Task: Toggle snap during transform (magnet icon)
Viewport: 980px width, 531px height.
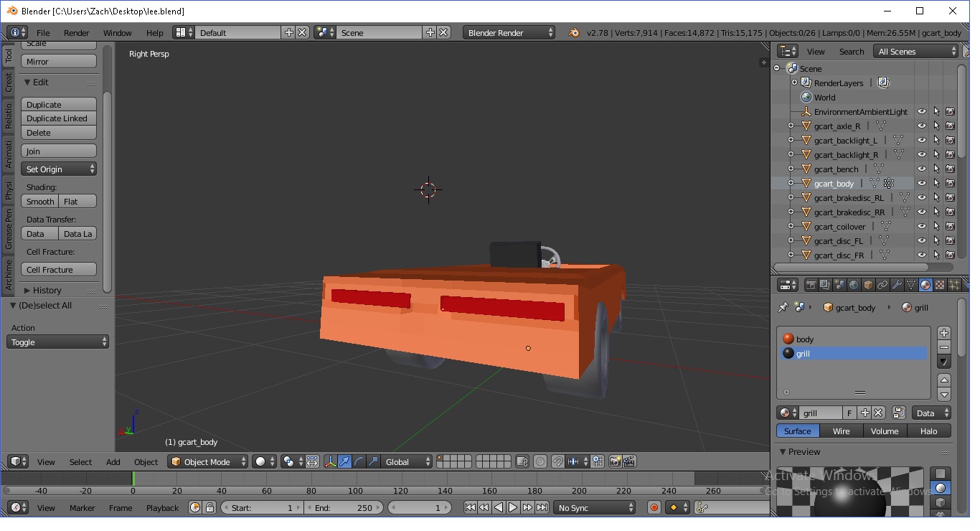Action: click(557, 461)
